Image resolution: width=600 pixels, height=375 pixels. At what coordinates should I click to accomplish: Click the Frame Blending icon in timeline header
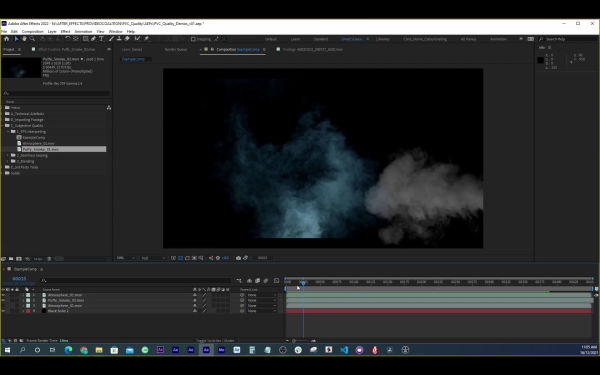tap(258, 281)
